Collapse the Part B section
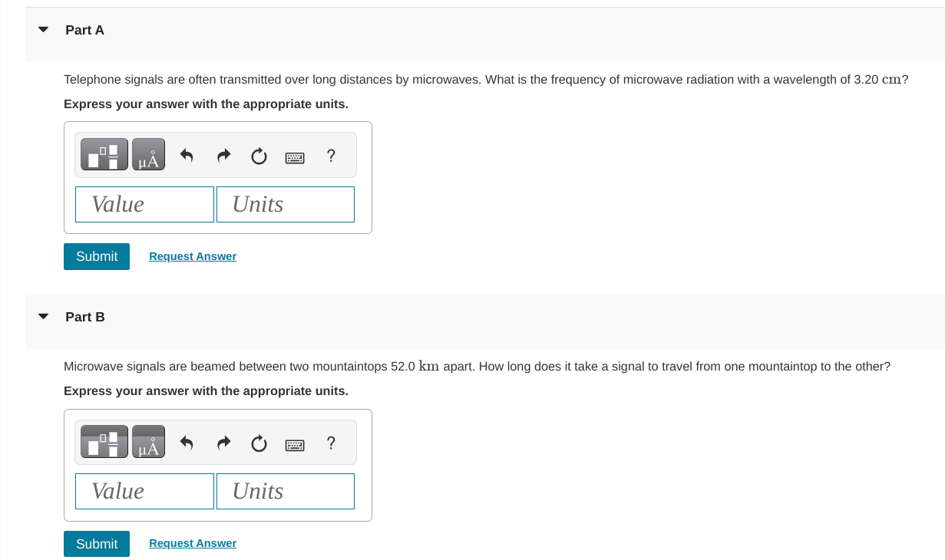This screenshot has width=945, height=560. 42,315
